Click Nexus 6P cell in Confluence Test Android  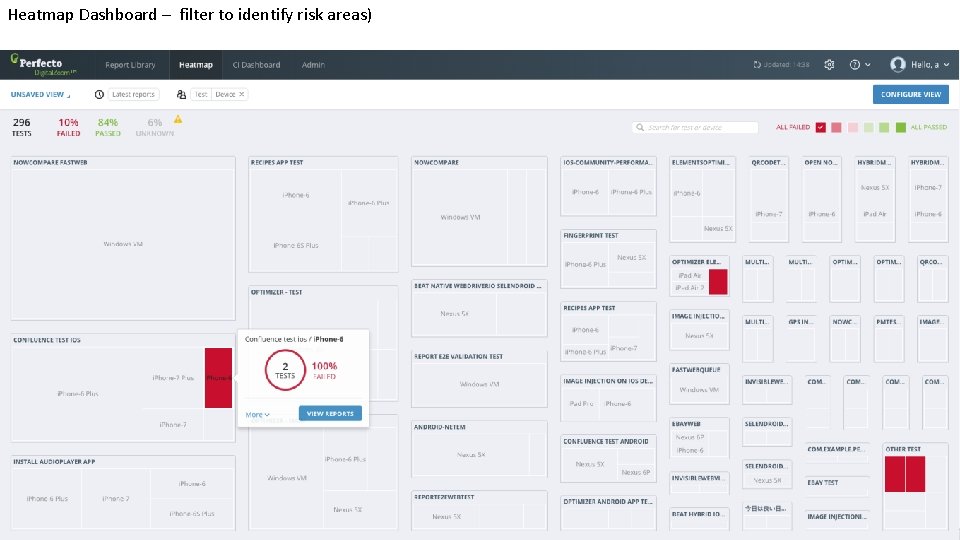636,472
